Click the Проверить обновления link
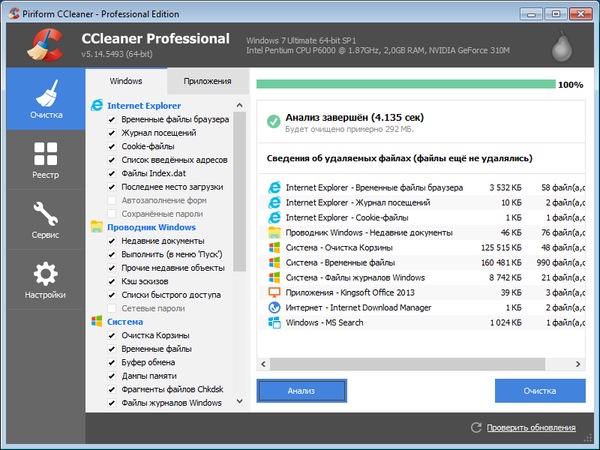The width and height of the screenshot is (600, 450). pos(531,428)
